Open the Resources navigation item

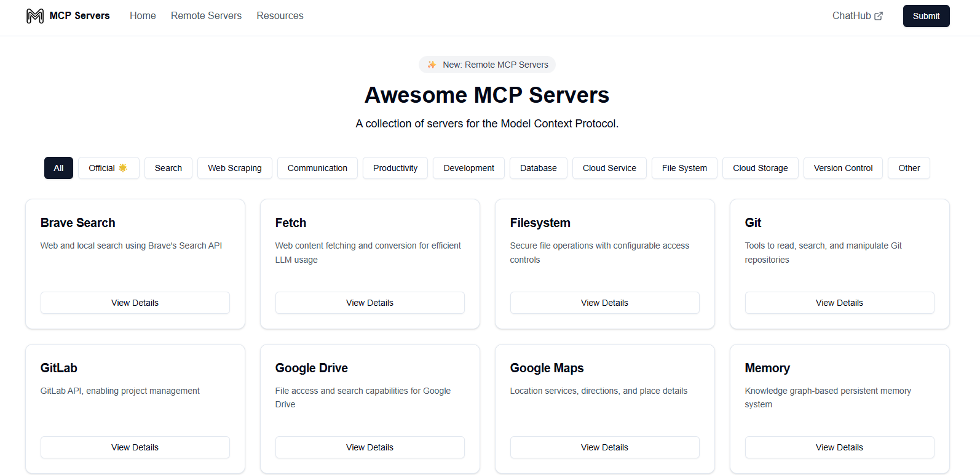pos(280,16)
